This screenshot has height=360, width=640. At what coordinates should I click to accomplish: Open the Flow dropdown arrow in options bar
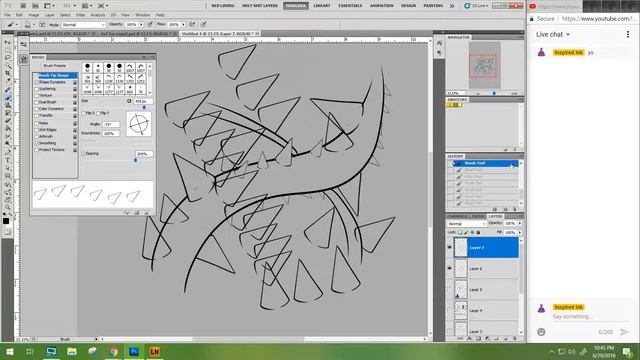click(183, 25)
